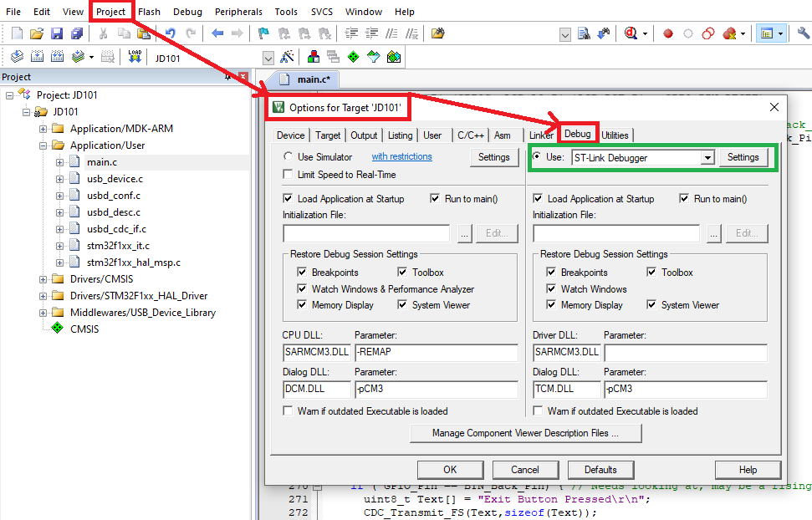This screenshot has height=520, width=812.
Task: Select usbd_conf.c in the project tree
Action: [114, 196]
